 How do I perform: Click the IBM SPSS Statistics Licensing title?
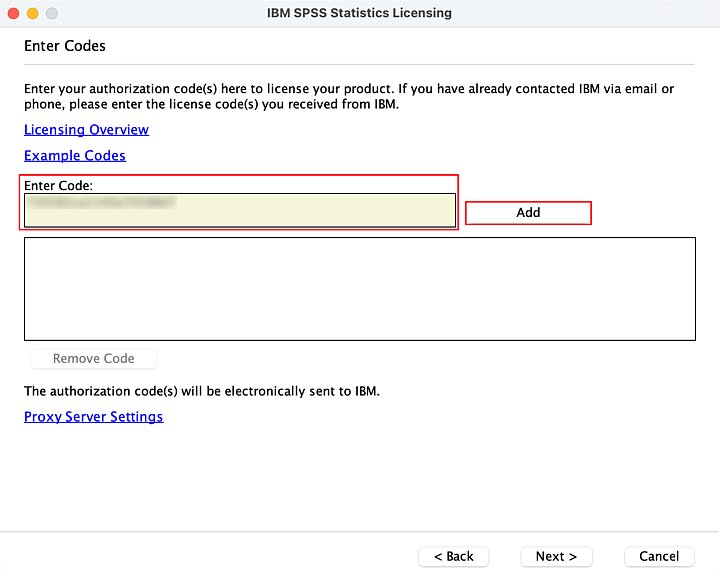pyautogui.click(x=360, y=13)
